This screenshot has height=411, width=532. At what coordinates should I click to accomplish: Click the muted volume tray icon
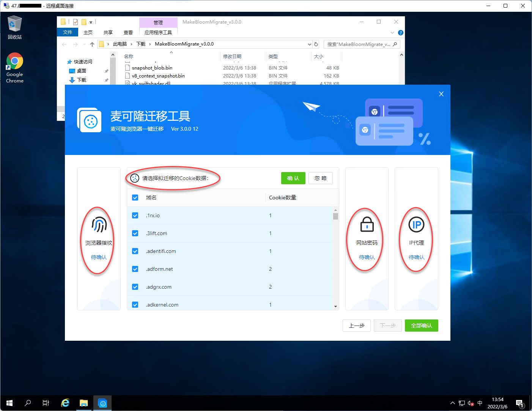pyautogui.click(x=471, y=403)
